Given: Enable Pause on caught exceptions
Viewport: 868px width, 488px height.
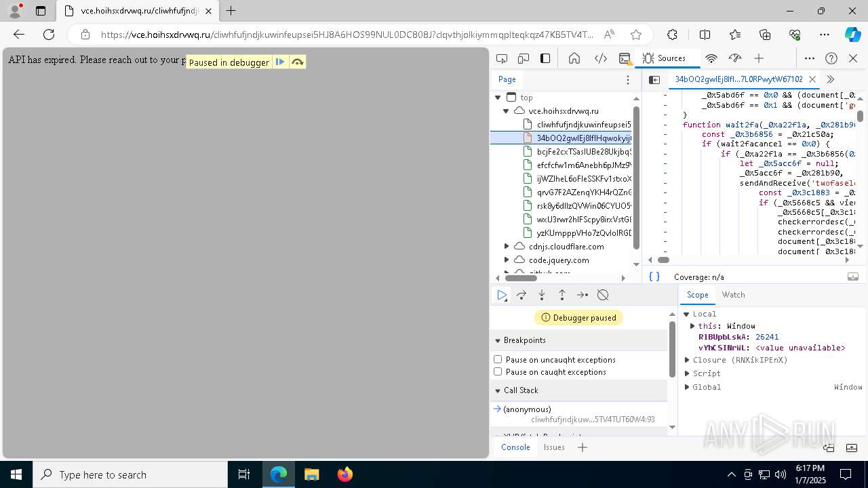Looking at the screenshot, I should [x=498, y=371].
